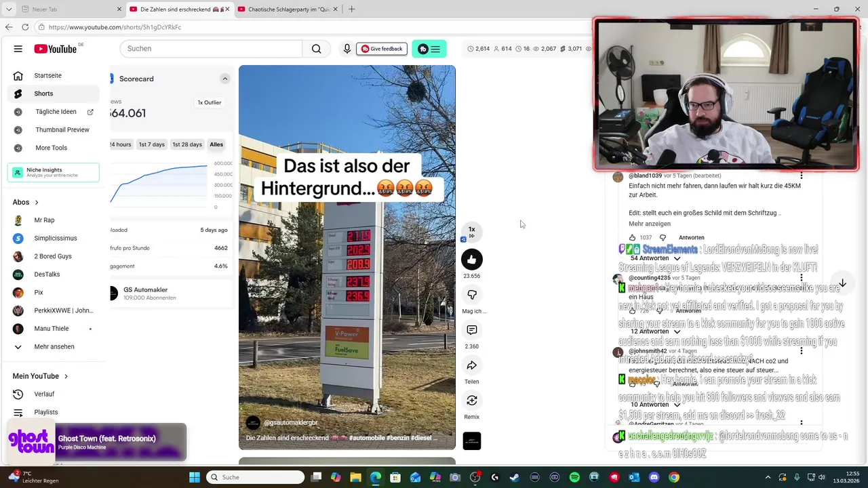Screen dimensions: 868x488
Task: Click the Remix icon
Action: (x=472, y=401)
